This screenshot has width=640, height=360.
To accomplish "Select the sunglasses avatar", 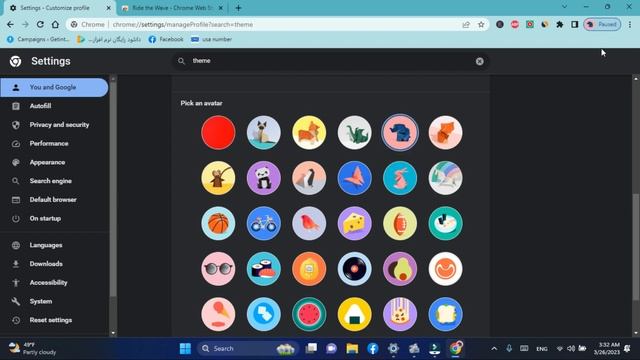I will pyautogui.click(x=218, y=269).
